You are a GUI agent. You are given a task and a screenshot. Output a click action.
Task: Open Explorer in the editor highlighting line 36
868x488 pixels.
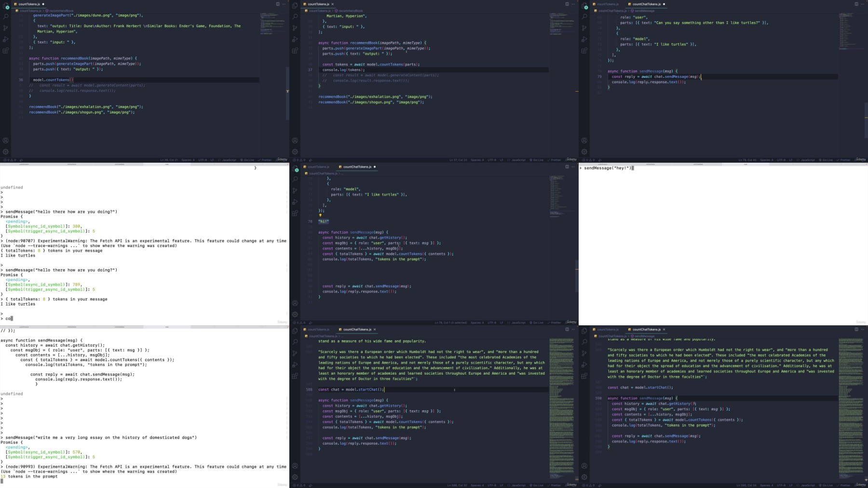[x=6, y=5]
